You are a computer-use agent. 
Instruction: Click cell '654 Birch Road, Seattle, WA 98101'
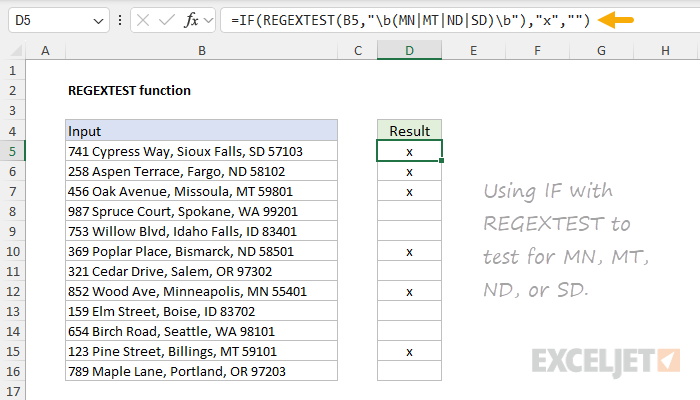click(201, 331)
